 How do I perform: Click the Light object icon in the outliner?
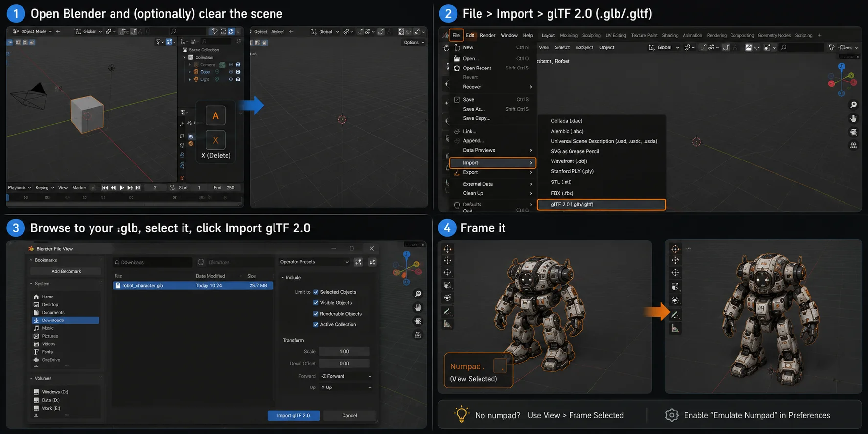[196, 79]
